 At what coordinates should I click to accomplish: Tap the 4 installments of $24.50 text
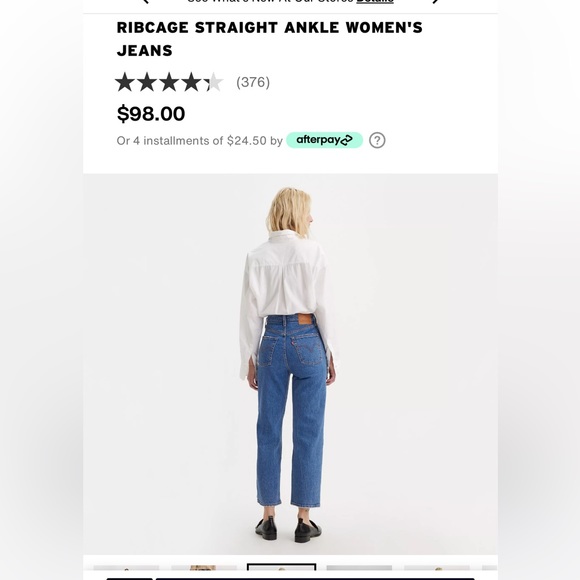point(199,141)
